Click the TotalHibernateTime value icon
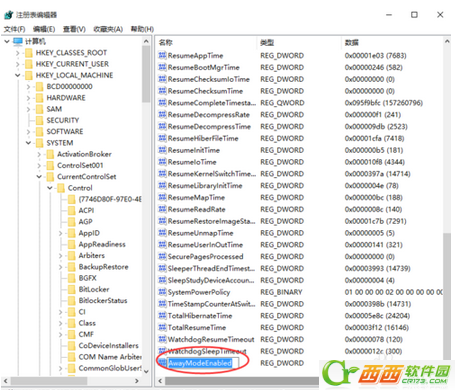The height and width of the screenshot is (390, 455). pyautogui.click(x=162, y=316)
